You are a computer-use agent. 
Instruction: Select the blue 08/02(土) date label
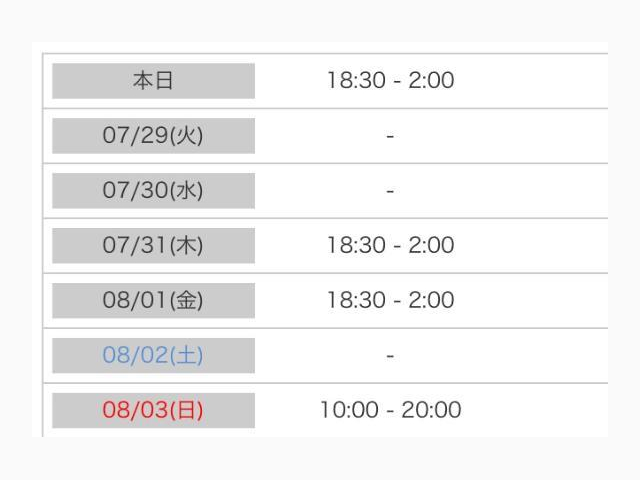click(x=153, y=356)
